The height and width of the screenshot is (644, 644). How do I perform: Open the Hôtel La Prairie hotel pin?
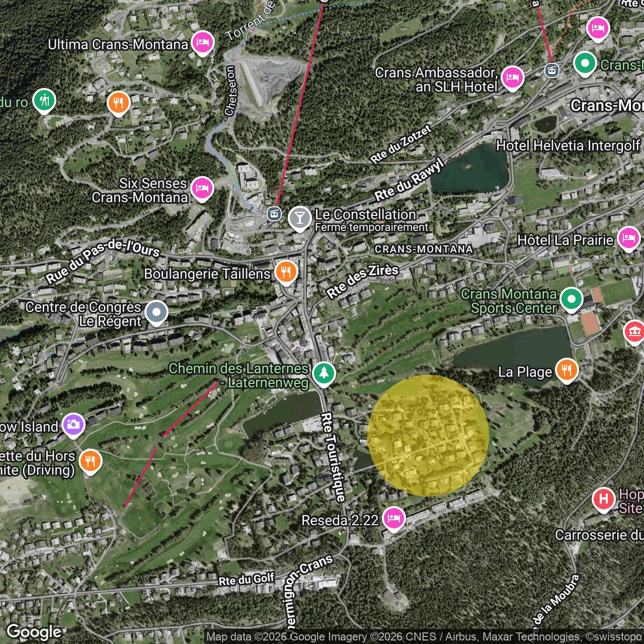point(629,239)
